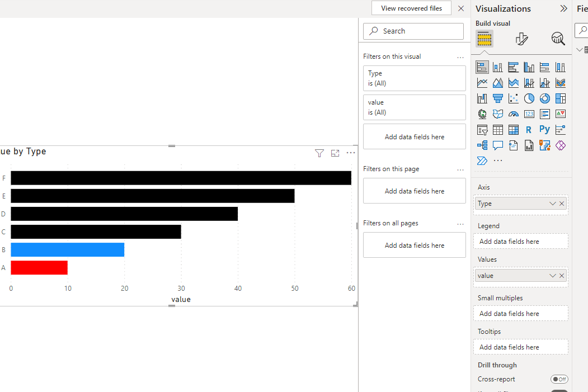Select the Paginated report visual

tap(529, 145)
